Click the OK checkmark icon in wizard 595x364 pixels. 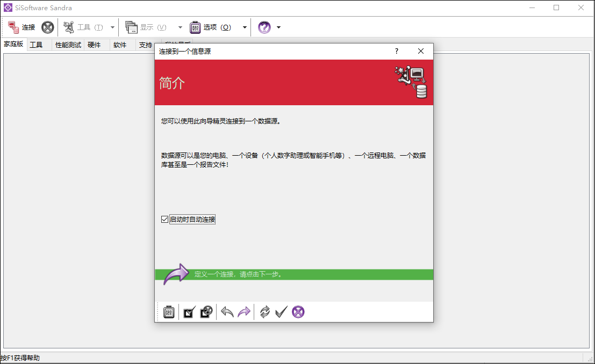click(281, 312)
